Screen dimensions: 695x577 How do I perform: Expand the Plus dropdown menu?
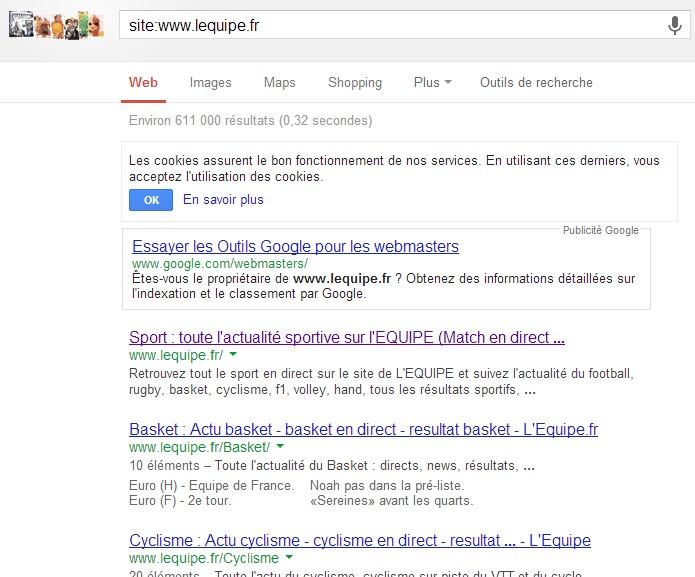click(433, 82)
